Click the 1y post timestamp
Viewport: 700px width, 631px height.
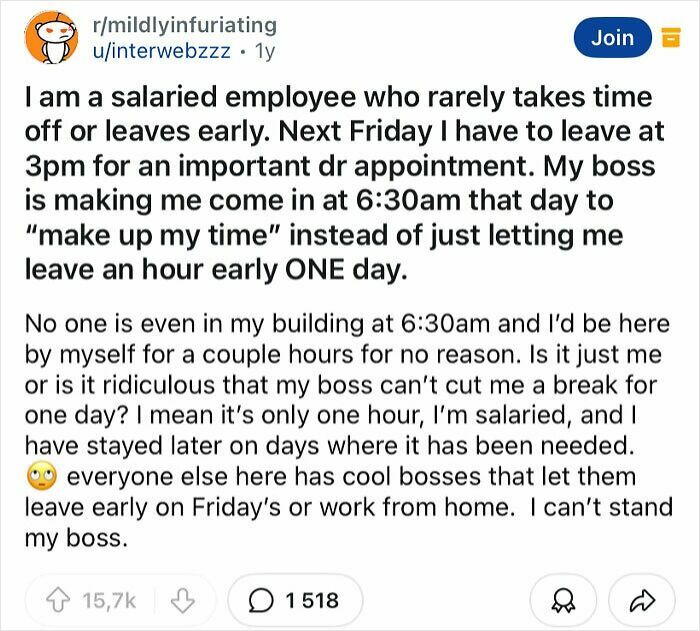tap(264, 50)
